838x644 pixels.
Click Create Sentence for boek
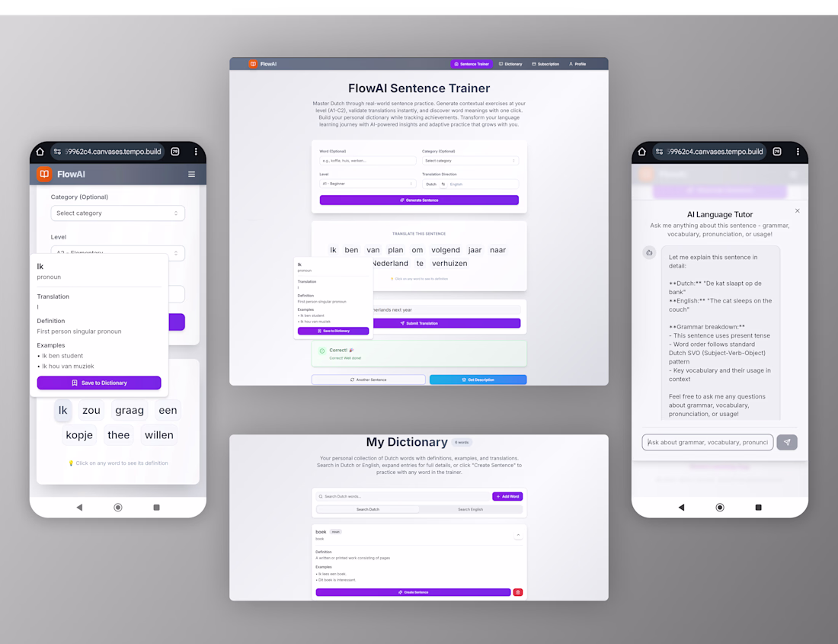413,592
